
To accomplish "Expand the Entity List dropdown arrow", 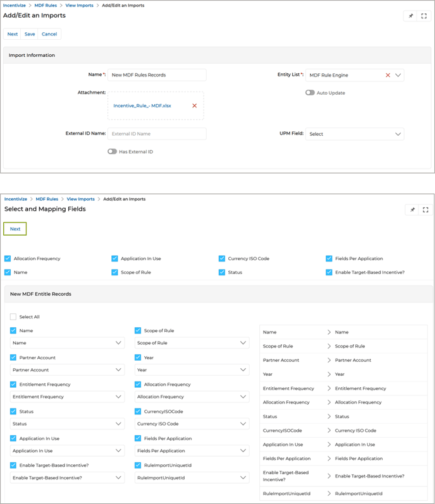I will 398,75.
